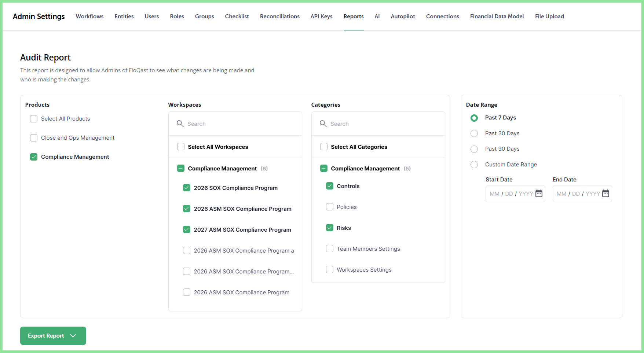Go to Reconciliations tab
This screenshot has width=644, height=353.
(x=280, y=16)
